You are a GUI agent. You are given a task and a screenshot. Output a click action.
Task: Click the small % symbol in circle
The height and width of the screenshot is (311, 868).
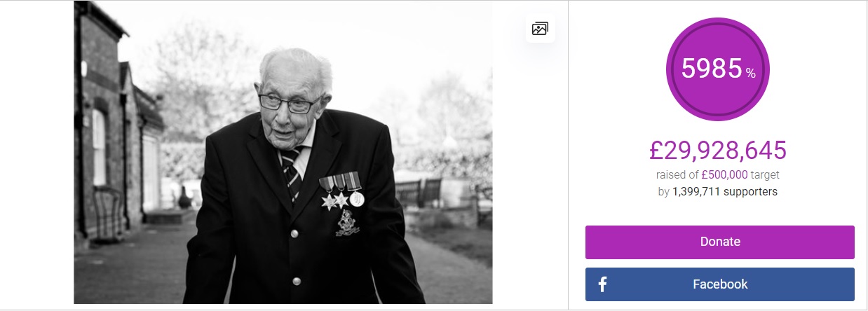(x=750, y=74)
